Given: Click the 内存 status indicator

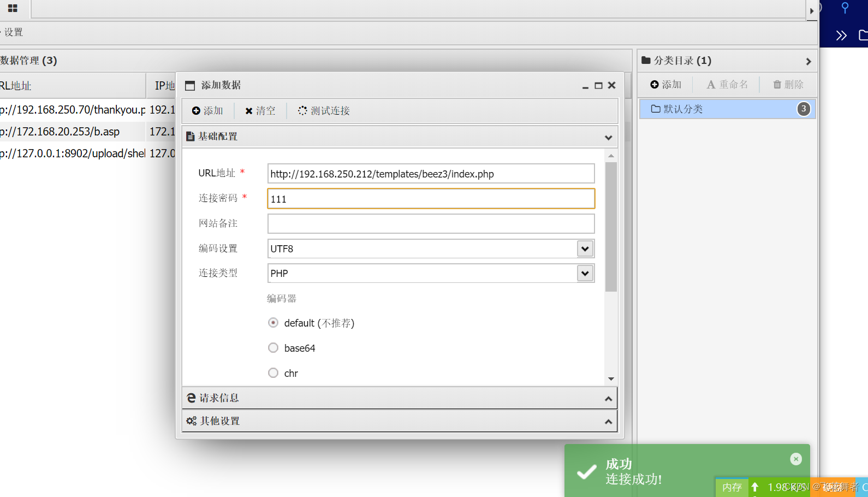Looking at the screenshot, I should pyautogui.click(x=732, y=487).
